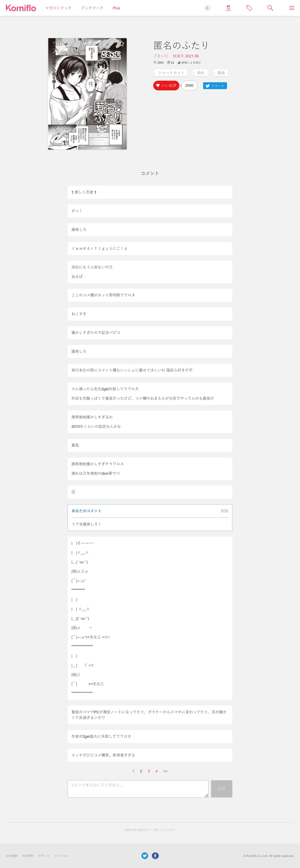Share via the ツイート button
Image resolution: width=300 pixels, height=868 pixels.
coord(215,86)
